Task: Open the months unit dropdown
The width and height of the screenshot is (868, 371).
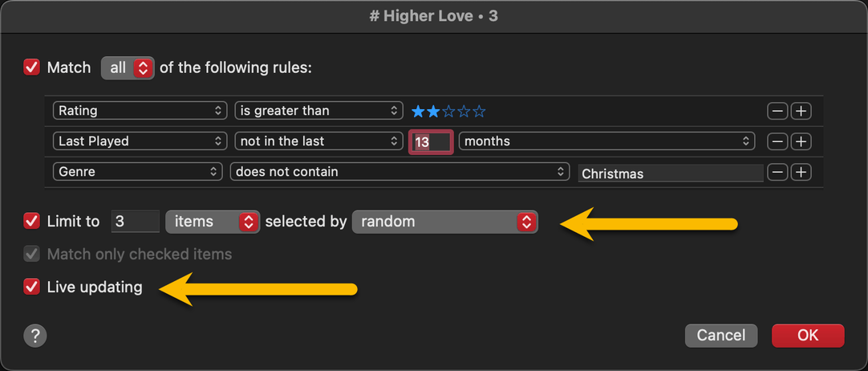Action: (606, 141)
